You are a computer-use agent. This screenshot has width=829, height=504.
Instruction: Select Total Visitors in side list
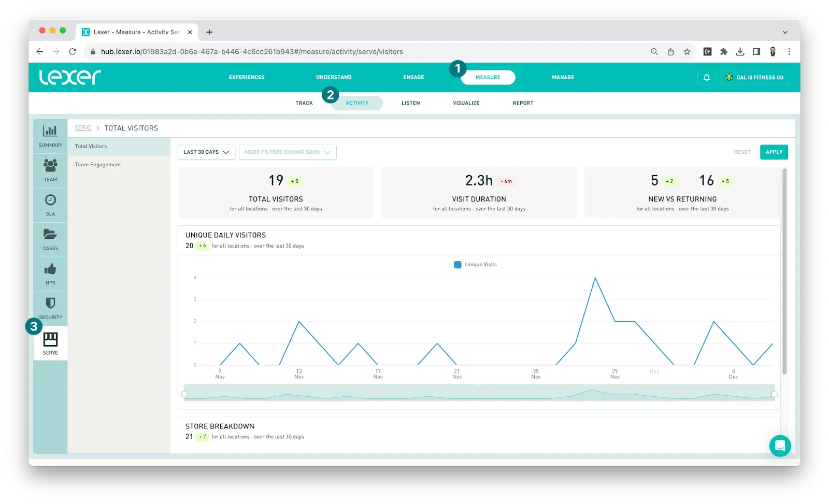(119, 147)
